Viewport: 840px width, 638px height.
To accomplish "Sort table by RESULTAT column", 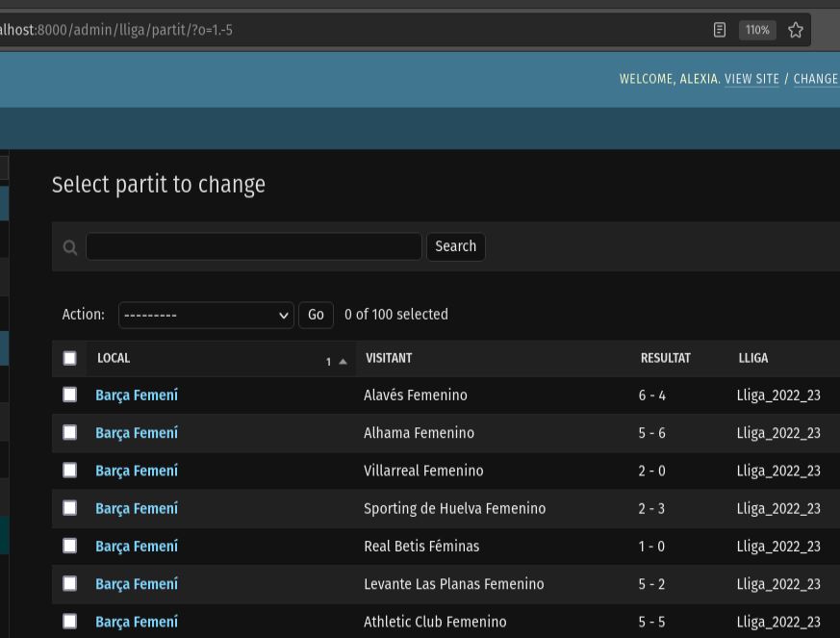I will pyautogui.click(x=665, y=358).
